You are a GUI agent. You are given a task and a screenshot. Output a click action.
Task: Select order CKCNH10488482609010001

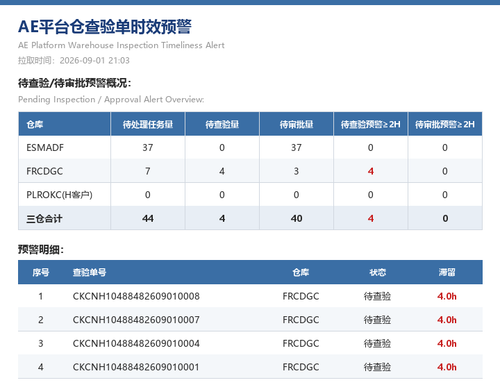[x=136, y=367]
